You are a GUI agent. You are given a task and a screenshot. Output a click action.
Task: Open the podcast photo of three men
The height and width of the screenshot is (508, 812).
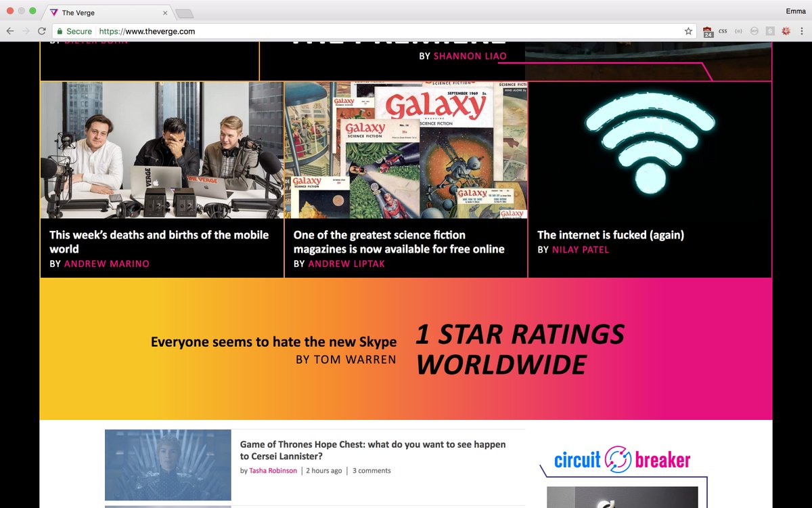tap(162, 150)
